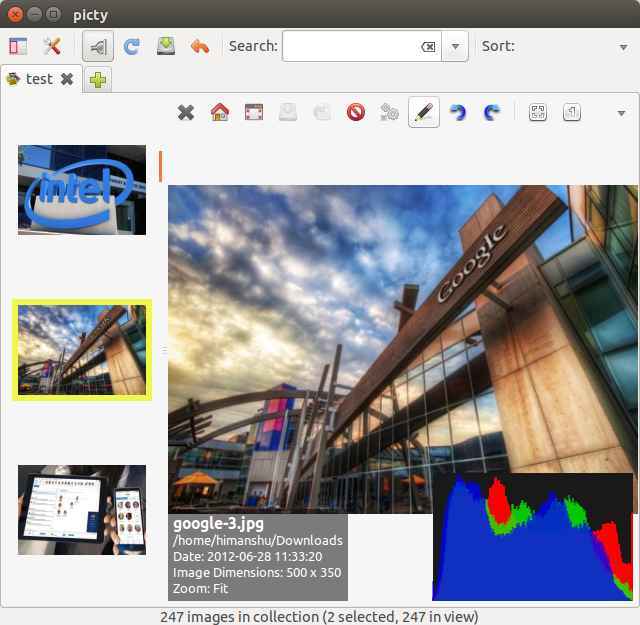Toggle the sidebar panel icon
Image resolution: width=640 pixels, height=625 pixels.
point(18,46)
